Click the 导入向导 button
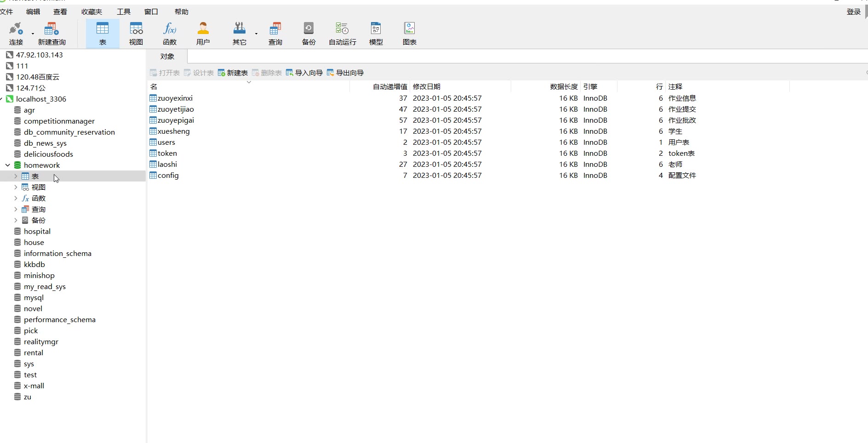Screen dimensions: 868x443 coord(304,73)
